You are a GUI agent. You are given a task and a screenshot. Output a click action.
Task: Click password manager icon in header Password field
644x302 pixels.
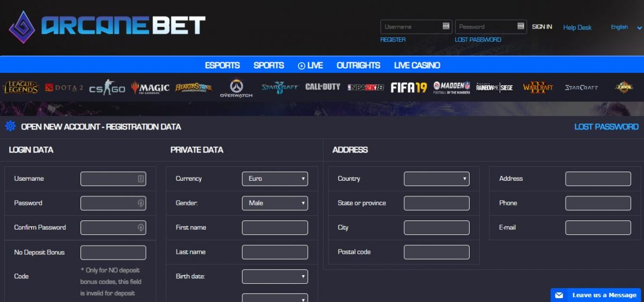(x=521, y=26)
